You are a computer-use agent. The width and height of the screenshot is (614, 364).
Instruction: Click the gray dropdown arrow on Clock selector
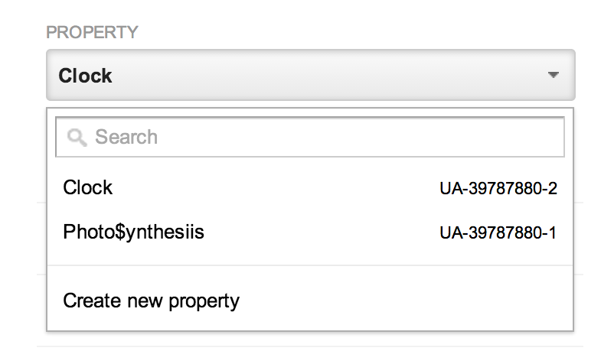pos(554,75)
